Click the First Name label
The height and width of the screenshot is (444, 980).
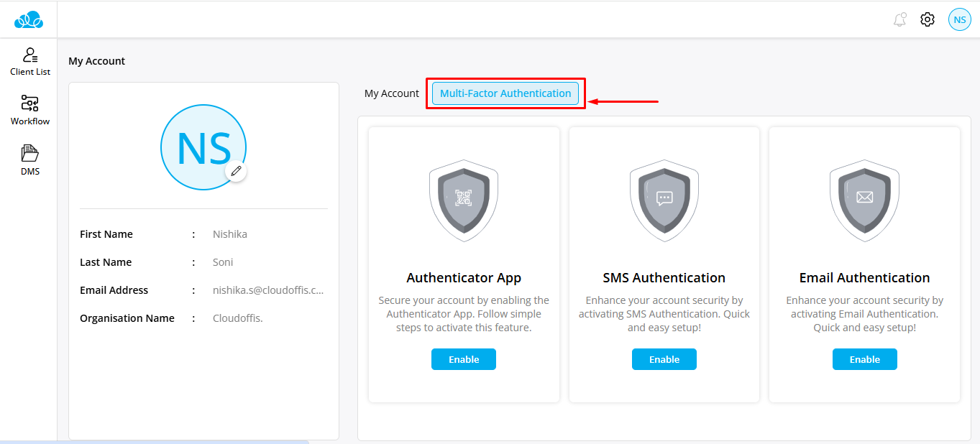[106, 234]
